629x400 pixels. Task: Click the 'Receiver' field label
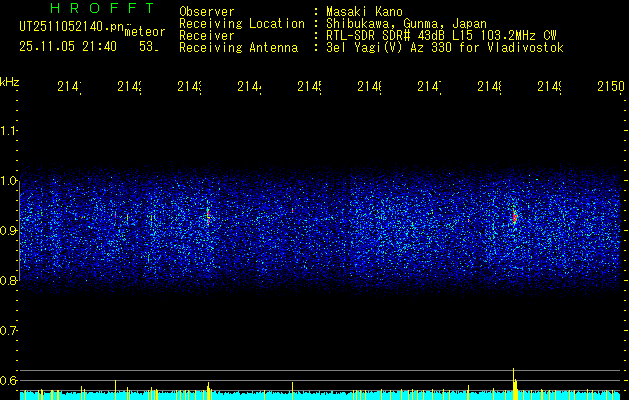tap(207, 36)
